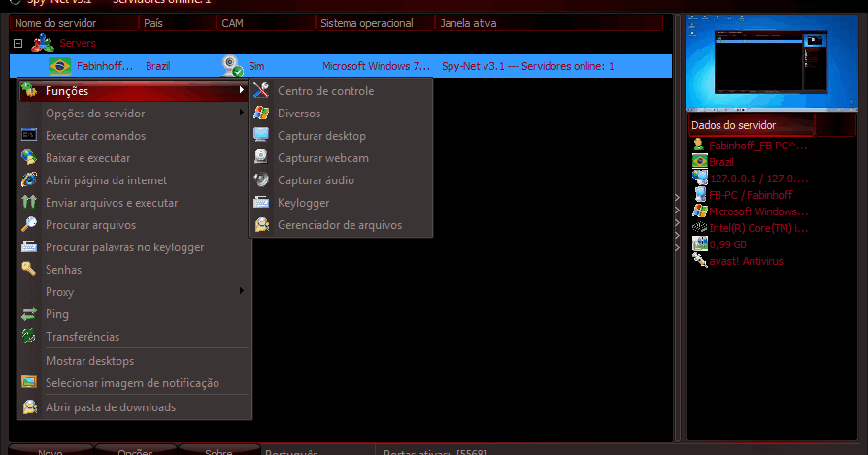
Task: Expand the Proxy submenu arrow
Action: point(242,291)
